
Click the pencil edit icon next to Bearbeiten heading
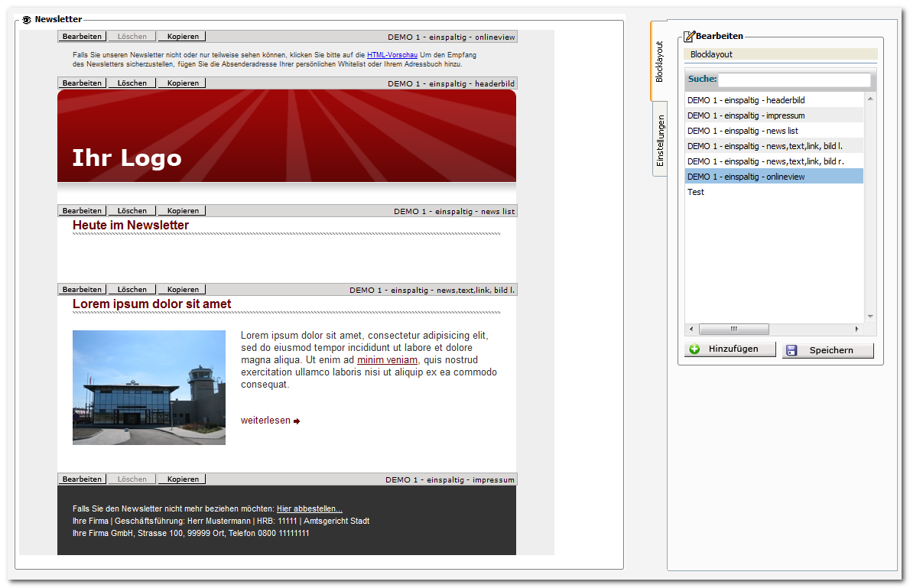[689, 37]
